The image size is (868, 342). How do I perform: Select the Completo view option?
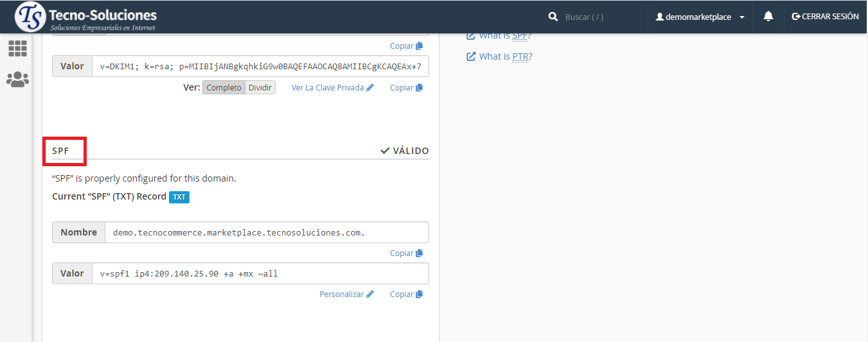coord(224,88)
